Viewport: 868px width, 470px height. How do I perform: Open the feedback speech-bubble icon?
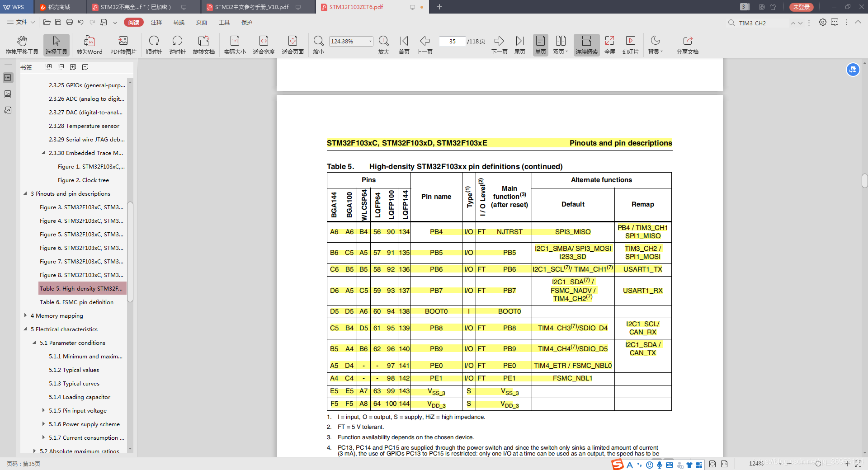coord(835,22)
